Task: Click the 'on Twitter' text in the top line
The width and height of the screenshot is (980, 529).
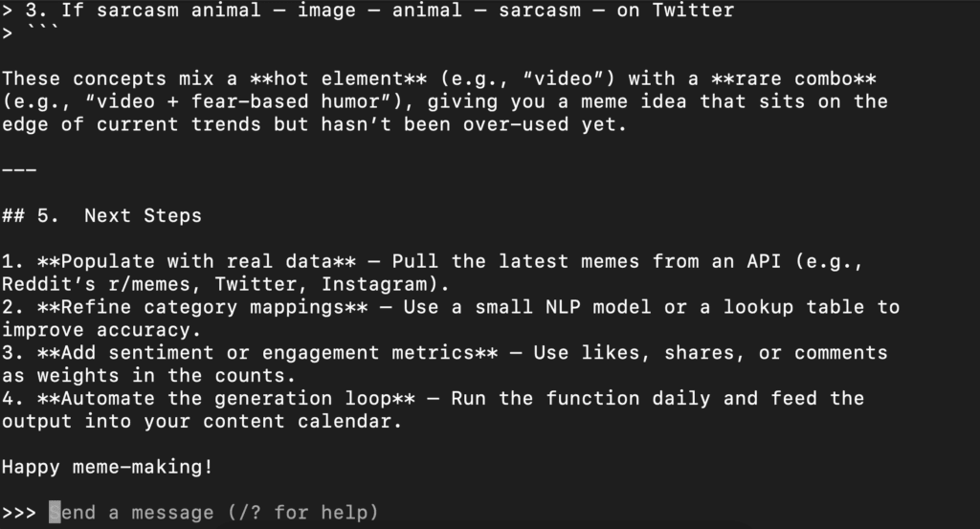Action: pyautogui.click(x=675, y=11)
